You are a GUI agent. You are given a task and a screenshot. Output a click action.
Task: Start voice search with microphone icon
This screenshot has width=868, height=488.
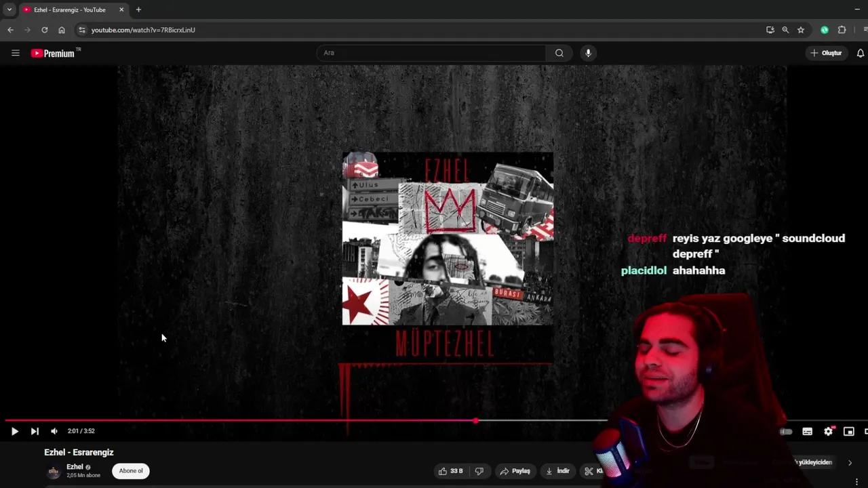pyautogui.click(x=588, y=53)
